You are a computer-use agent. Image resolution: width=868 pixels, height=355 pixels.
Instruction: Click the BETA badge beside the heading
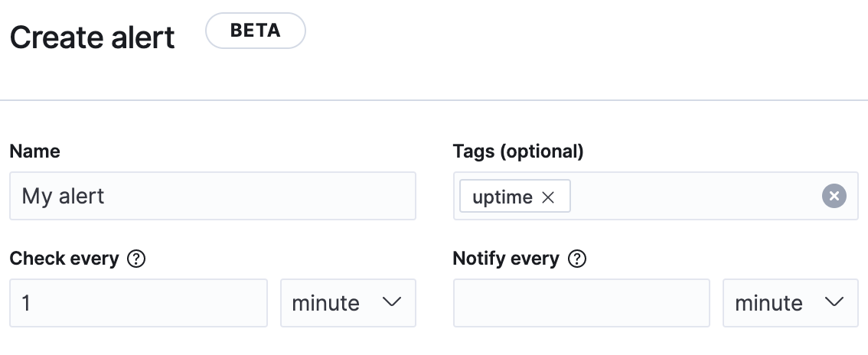pyautogui.click(x=255, y=32)
